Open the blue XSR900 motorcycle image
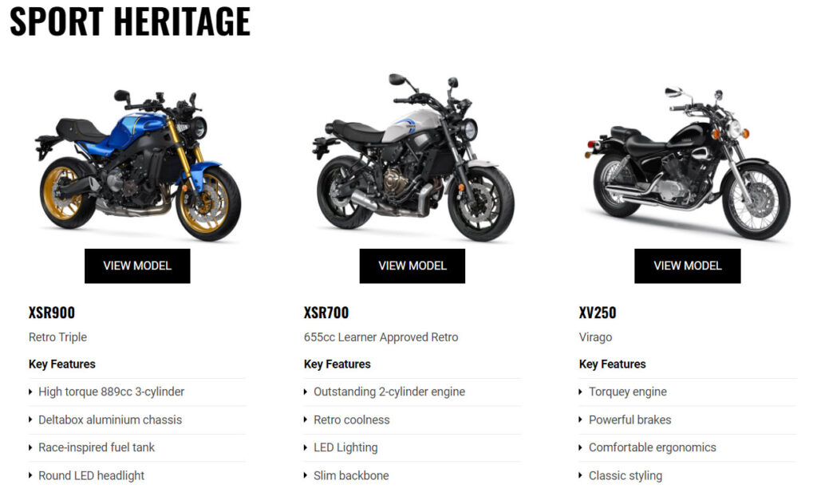Screen dimensions: 817x504 coord(138,164)
